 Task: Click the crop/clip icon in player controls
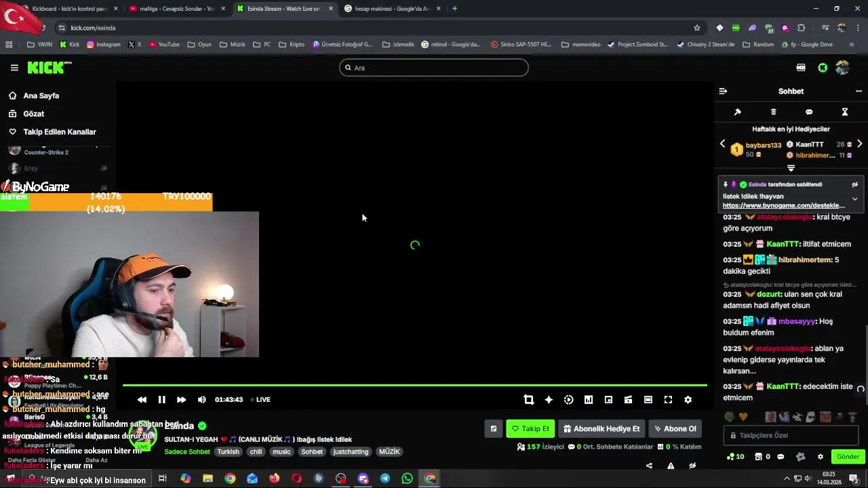(x=529, y=400)
